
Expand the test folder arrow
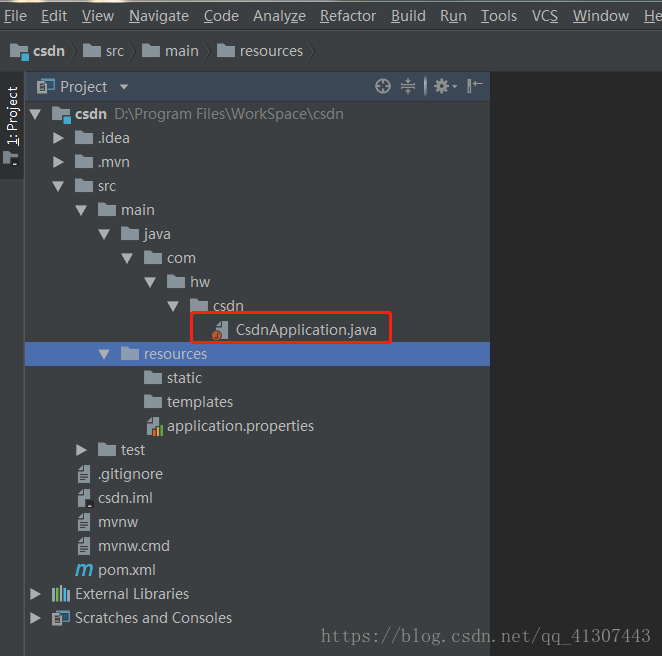(81, 450)
